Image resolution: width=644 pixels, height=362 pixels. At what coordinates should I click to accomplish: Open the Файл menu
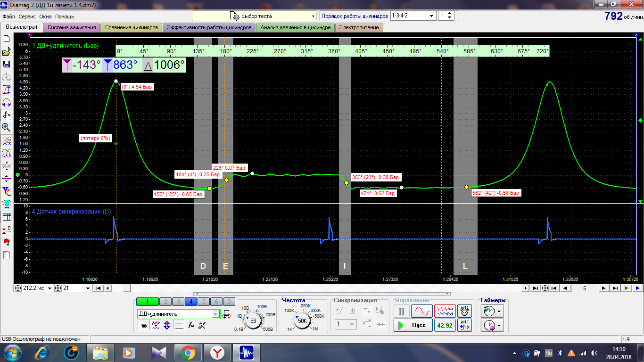pos(8,16)
